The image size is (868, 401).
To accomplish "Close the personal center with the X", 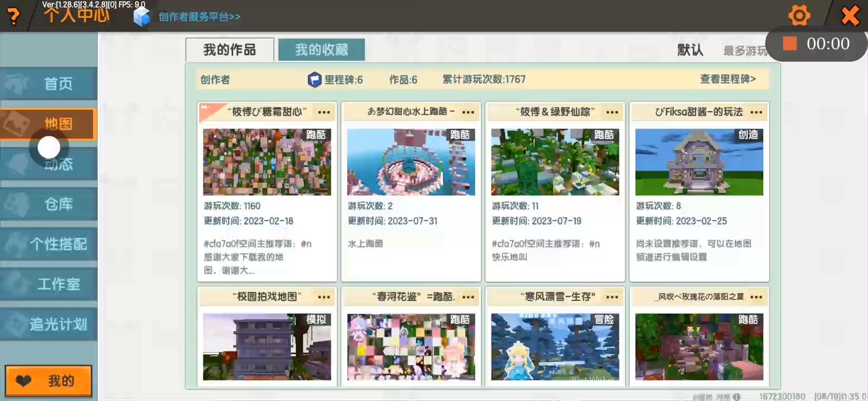I will click(850, 16).
